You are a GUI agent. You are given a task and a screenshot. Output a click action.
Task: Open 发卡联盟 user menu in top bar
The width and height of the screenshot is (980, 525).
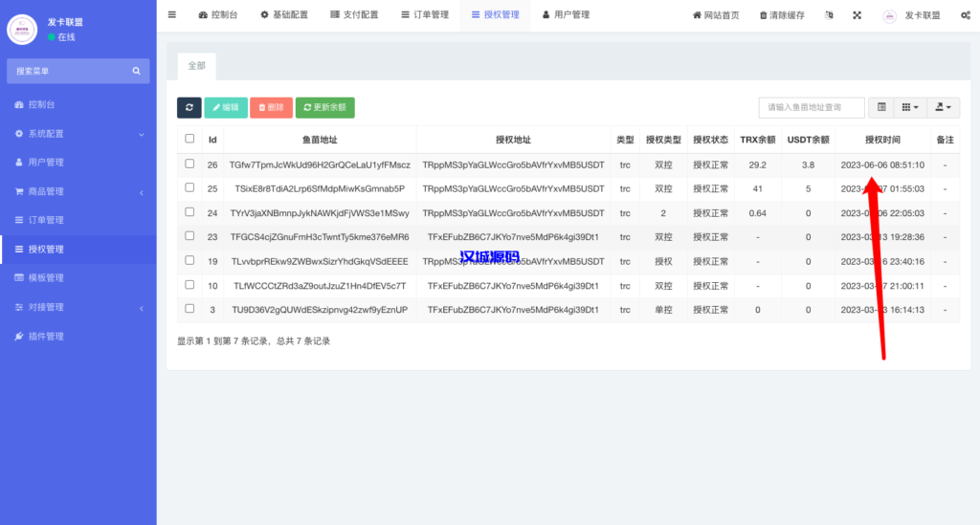[911, 15]
